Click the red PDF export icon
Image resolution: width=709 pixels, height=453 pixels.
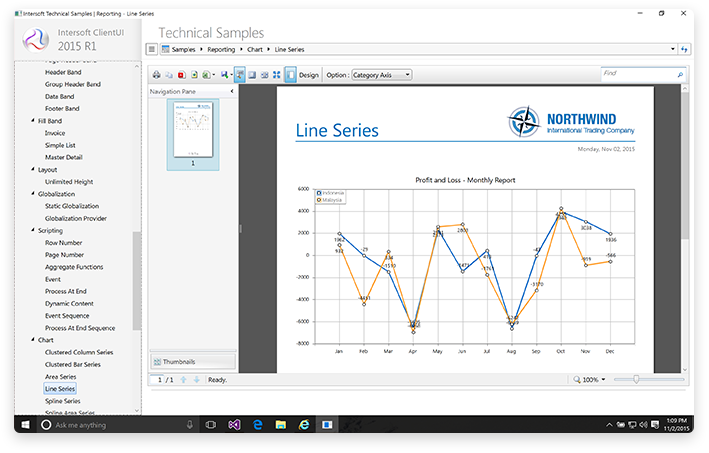(x=181, y=75)
